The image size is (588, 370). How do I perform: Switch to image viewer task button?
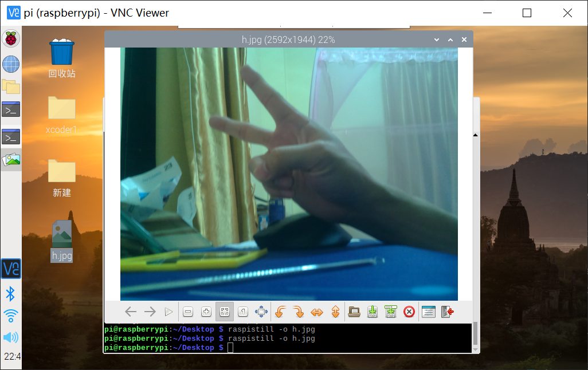click(11, 160)
